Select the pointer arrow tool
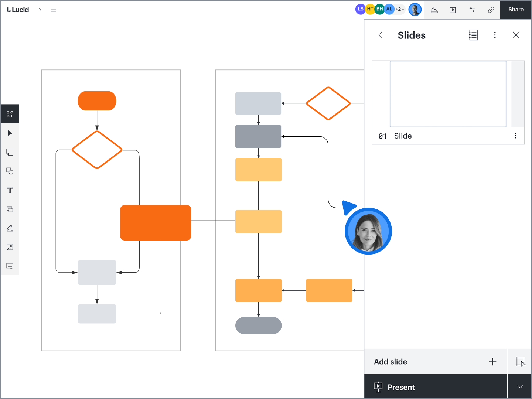The image size is (532, 399). pyautogui.click(x=10, y=133)
